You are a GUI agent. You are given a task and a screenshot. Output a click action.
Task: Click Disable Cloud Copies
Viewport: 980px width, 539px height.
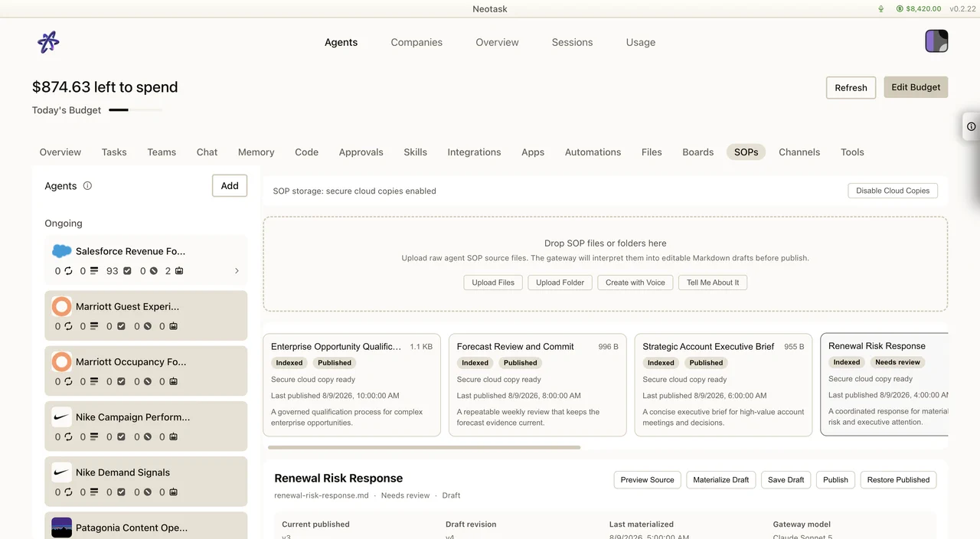(893, 191)
